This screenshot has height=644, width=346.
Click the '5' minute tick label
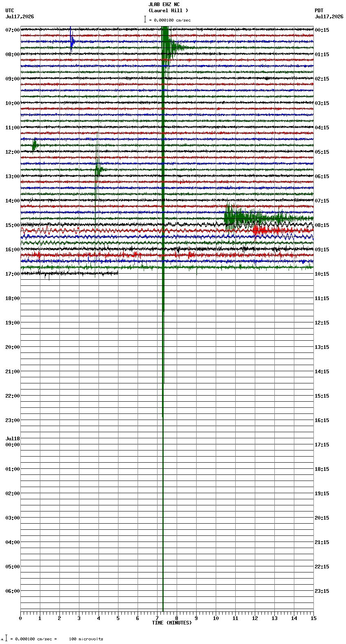click(118, 618)
